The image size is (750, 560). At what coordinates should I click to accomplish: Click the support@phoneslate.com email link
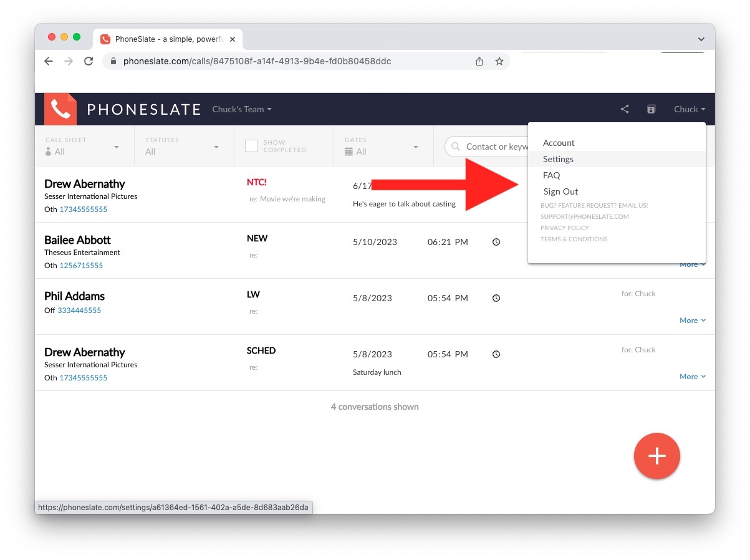[x=584, y=216]
